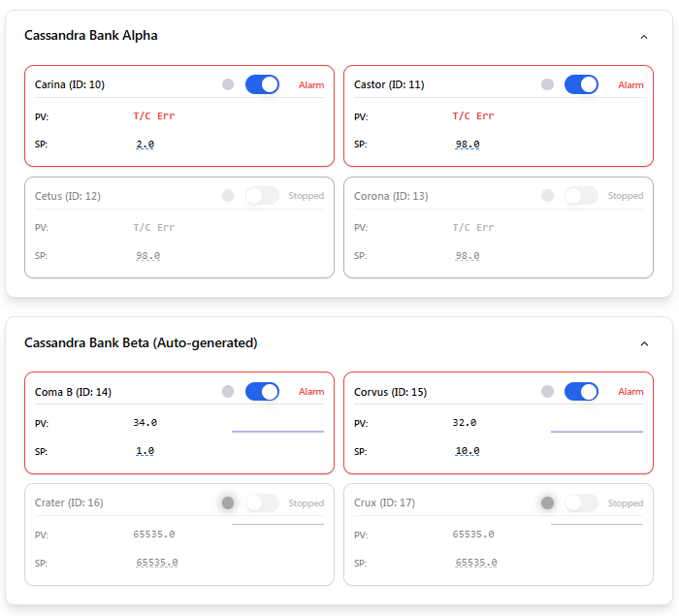Click the Coma B Alarm status label
The image size is (679, 616).
tap(311, 392)
